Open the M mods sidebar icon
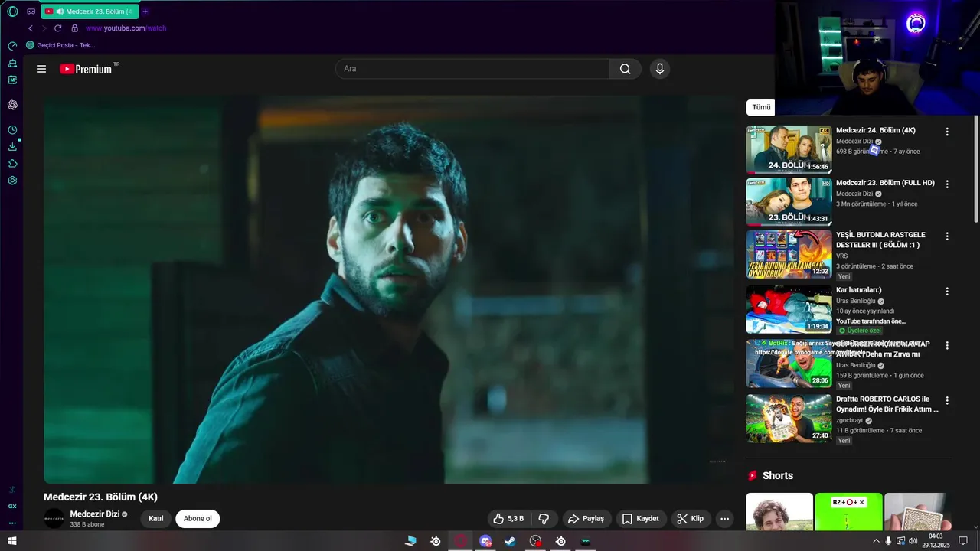The width and height of the screenshot is (980, 551). pyautogui.click(x=12, y=80)
